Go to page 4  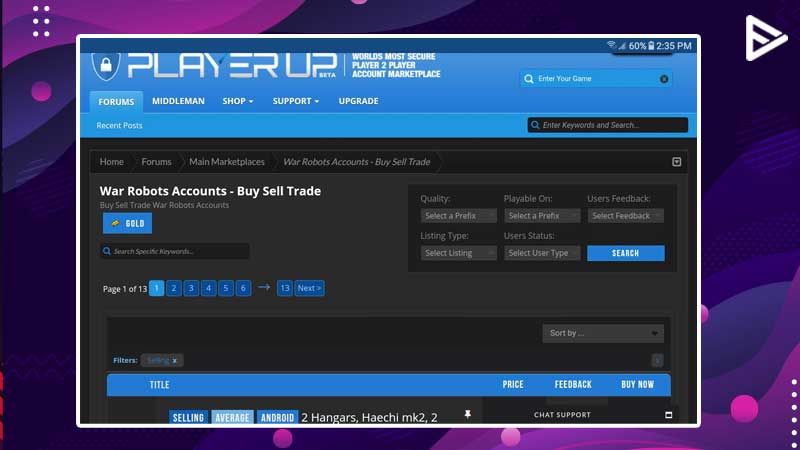click(209, 288)
